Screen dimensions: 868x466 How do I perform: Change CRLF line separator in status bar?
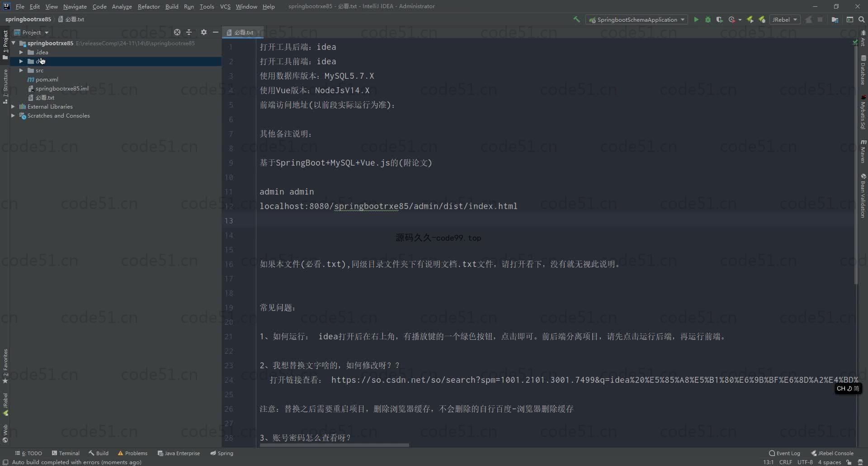click(786, 462)
